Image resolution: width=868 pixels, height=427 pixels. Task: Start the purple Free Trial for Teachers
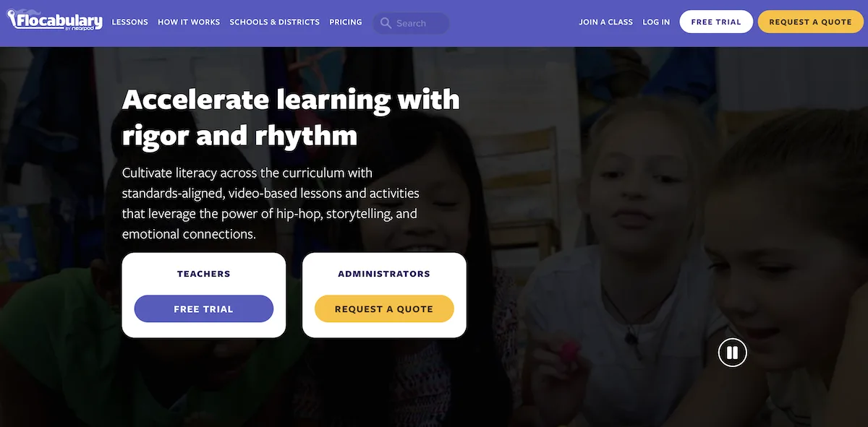tap(203, 309)
